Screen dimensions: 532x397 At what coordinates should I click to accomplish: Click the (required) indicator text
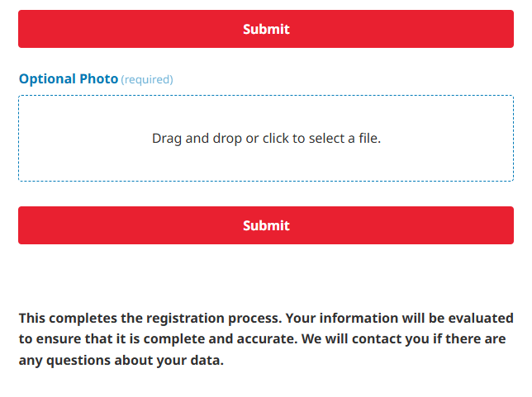147,80
